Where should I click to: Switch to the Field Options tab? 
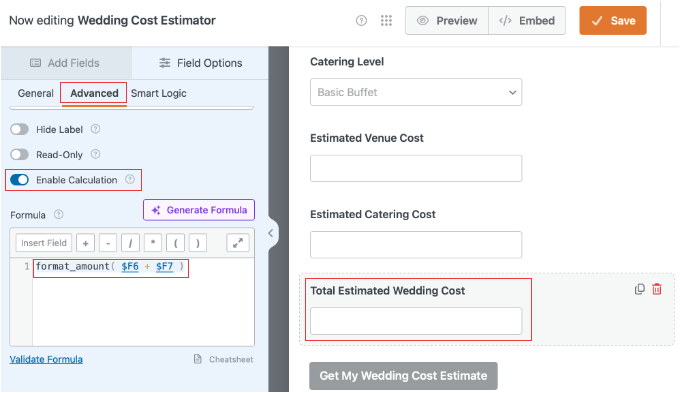point(200,63)
